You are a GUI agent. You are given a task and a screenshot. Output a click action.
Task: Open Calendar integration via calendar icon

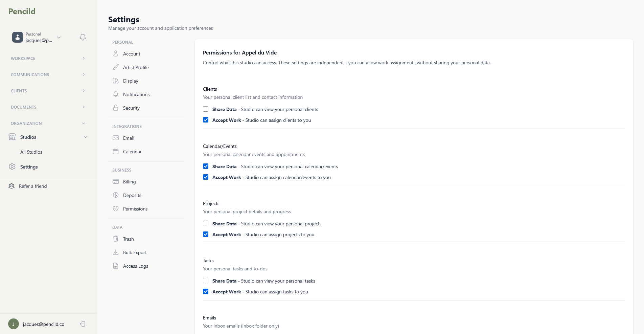(x=116, y=151)
